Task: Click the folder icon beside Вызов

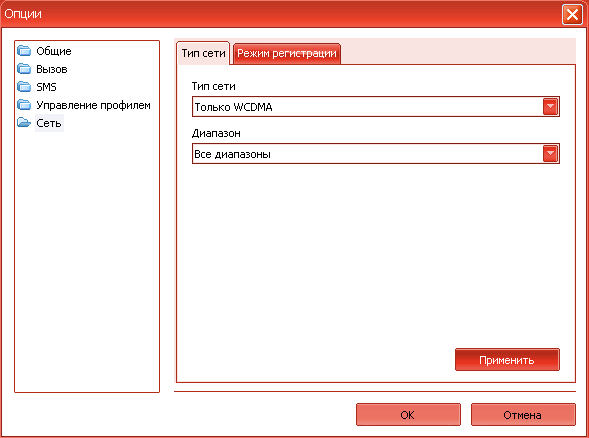Action: (x=24, y=68)
